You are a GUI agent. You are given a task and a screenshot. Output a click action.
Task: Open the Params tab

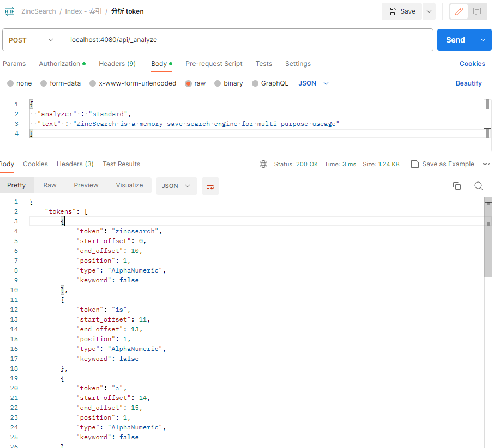pyautogui.click(x=14, y=64)
